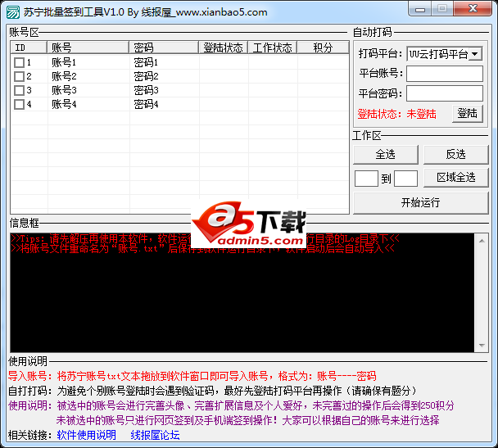Click the 平台账号 input field
Image resolution: width=498 pixels, height=448 pixels.
click(x=445, y=74)
